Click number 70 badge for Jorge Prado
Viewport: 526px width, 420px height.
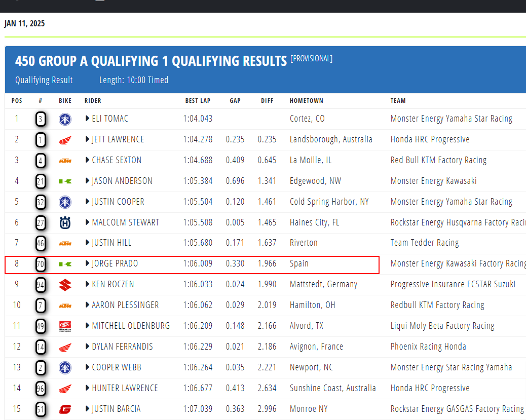pos(41,264)
